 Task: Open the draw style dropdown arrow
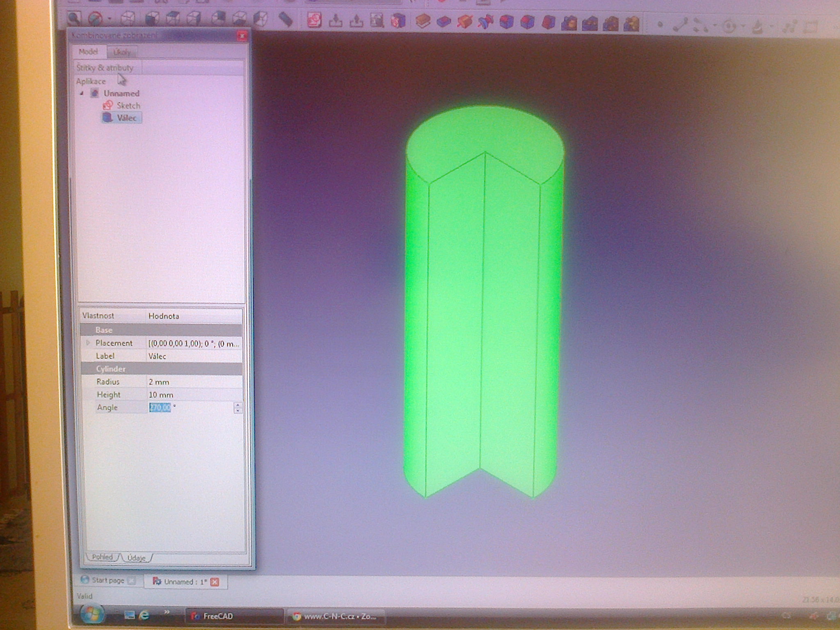[110, 18]
